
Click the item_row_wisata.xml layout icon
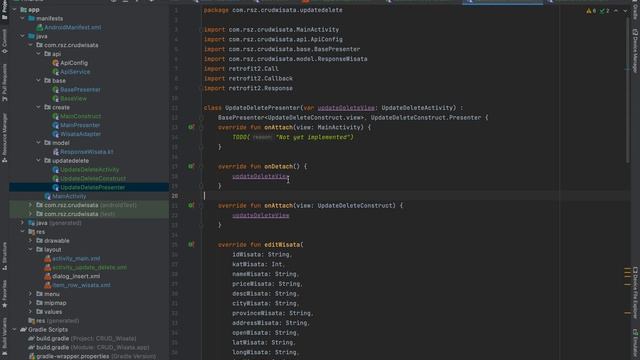click(48, 285)
